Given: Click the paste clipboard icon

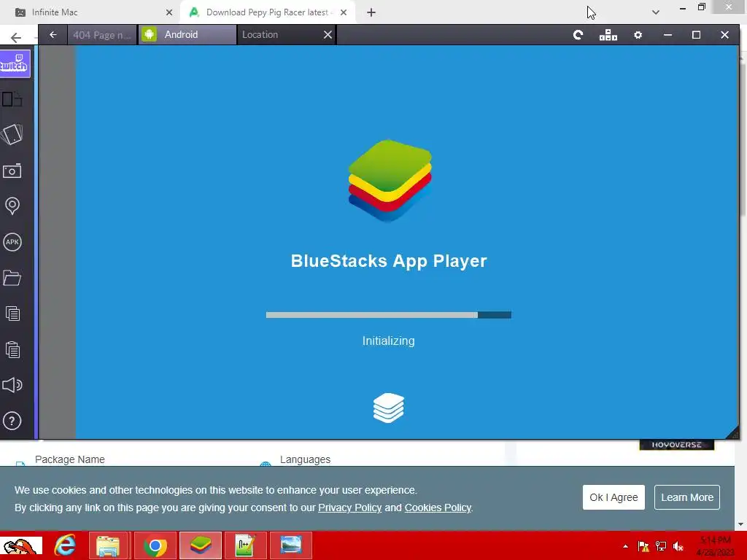Looking at the screenshot, I should click(12, 349).
